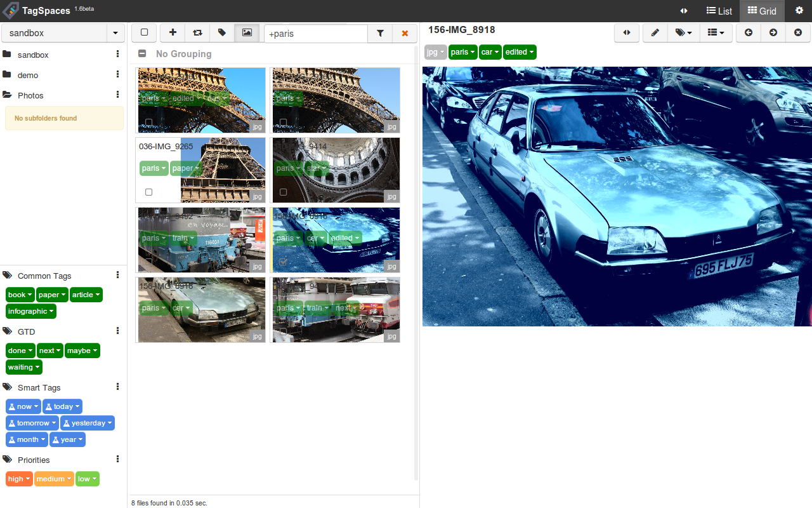Check the 036-IMG_9265 thumbnail checkbox
The height and width of the screenshot is (508, 812).
pos(148,192)
